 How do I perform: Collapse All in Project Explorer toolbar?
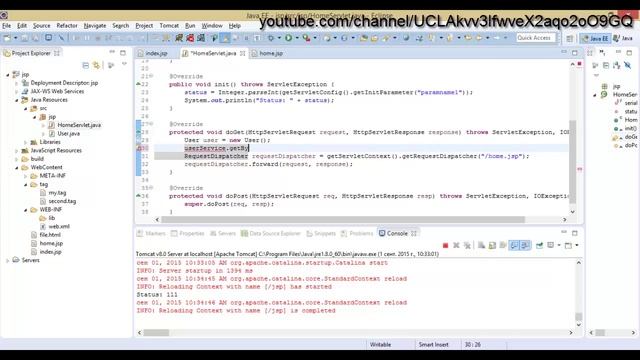click(85, 65)
